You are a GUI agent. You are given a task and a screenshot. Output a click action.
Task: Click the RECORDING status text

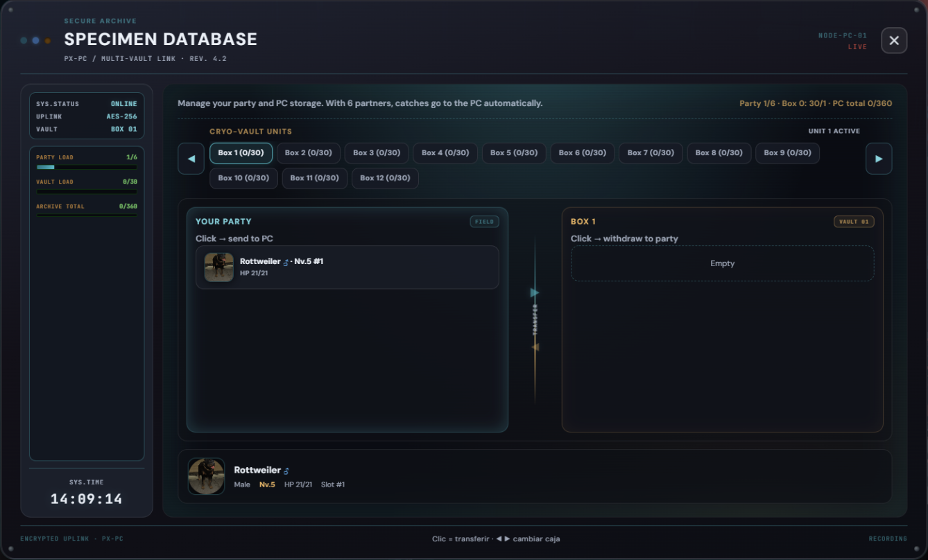888,539
